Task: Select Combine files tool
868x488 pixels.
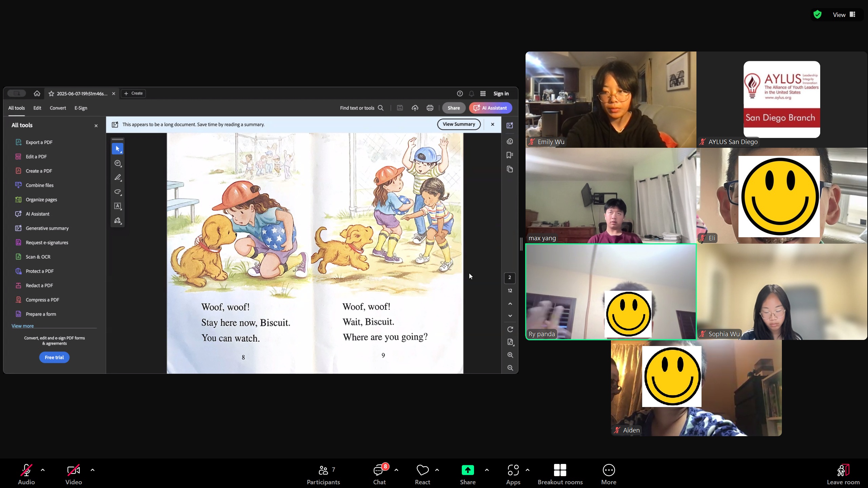Action: coord(34,185)
